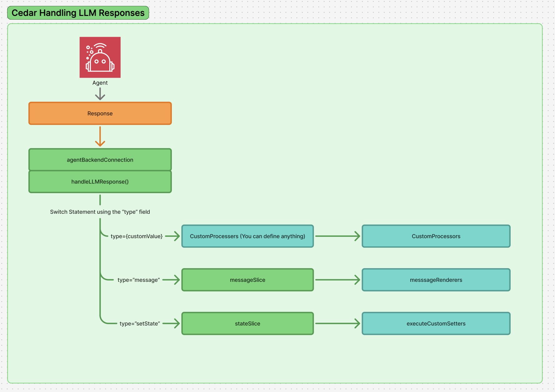The image size is (555, 392).
Task: Select the Switch Statement using the type field text
Action: [100, 212]
